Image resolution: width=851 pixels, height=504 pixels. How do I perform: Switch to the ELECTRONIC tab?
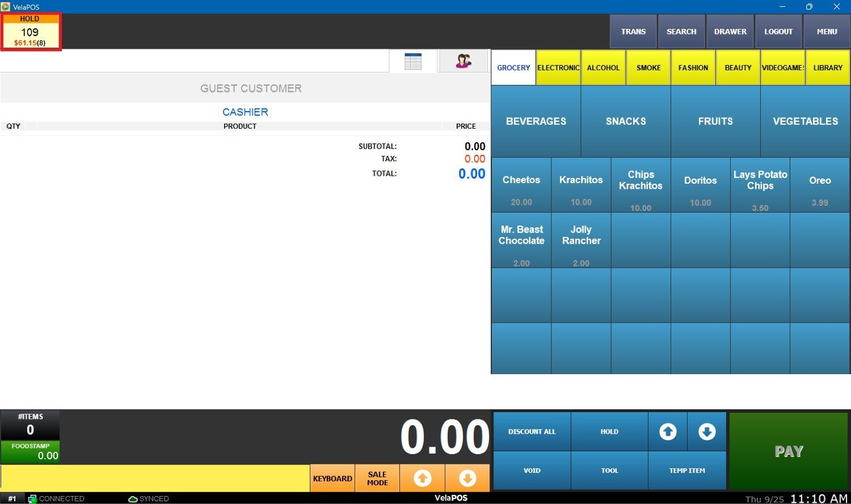(558, 67)
